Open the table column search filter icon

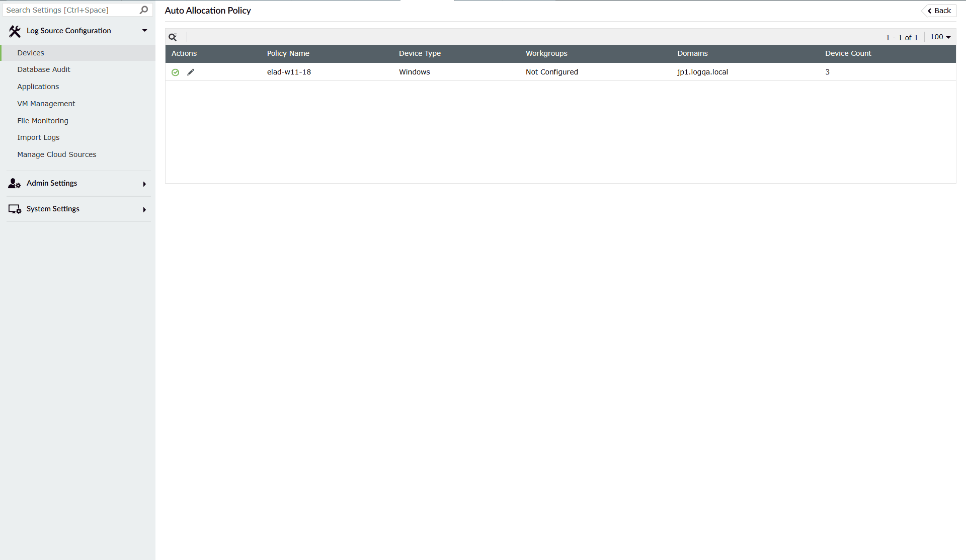pos(174,37)
